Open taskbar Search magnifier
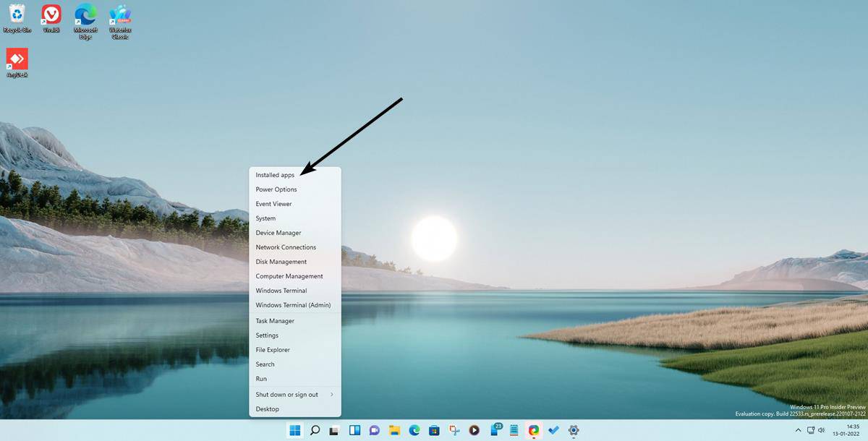Image resolution: width=868 pixels, height=441 pixels. click(x=315, y=430)
